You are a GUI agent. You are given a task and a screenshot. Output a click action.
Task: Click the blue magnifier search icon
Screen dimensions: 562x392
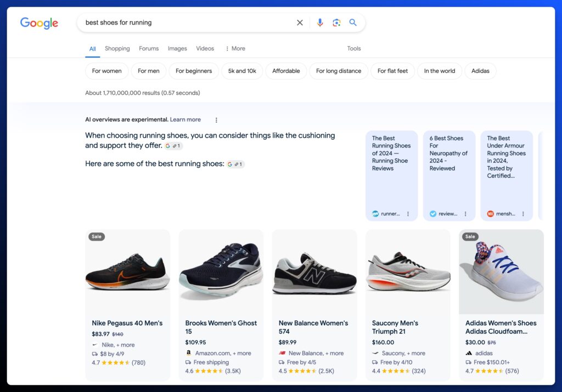[x=353, y=23]
